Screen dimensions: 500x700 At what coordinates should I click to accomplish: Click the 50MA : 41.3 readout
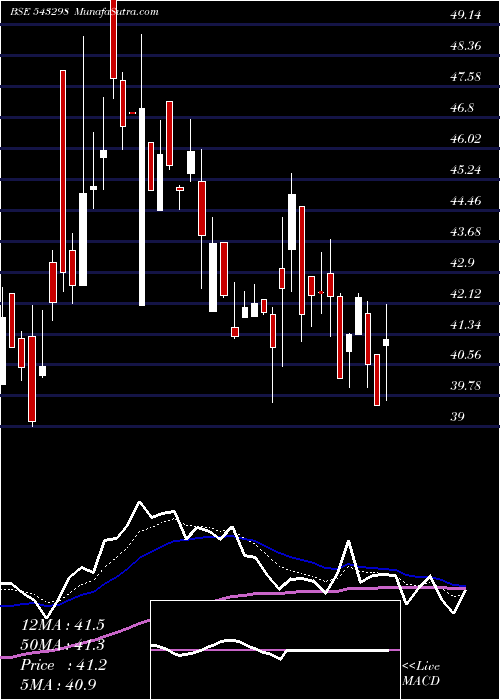click(63, 645)
